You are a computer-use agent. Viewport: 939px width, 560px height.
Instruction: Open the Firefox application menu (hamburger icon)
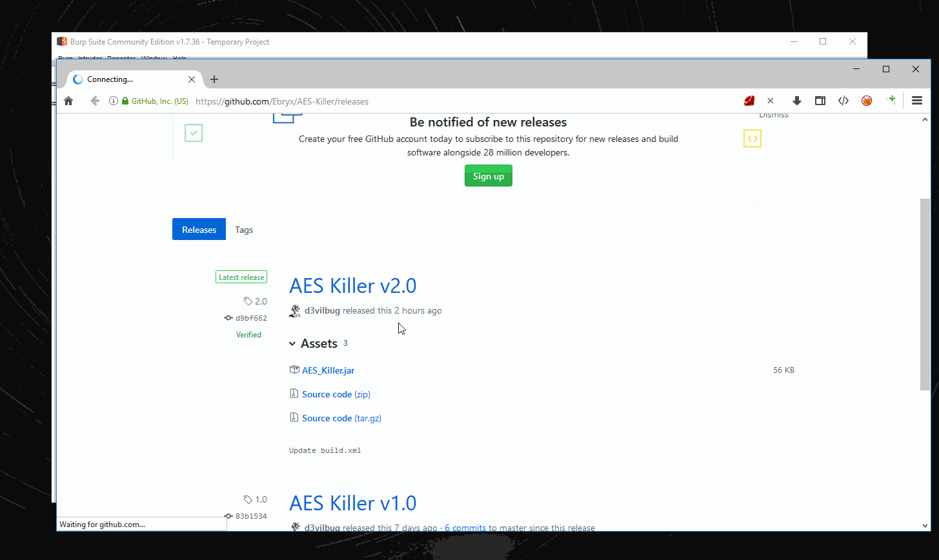(916, 101)
